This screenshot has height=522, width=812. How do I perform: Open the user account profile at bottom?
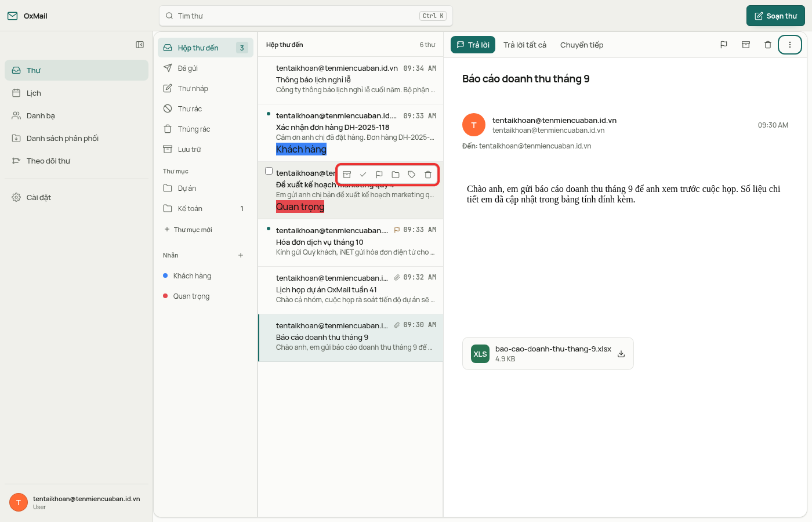(x=77, y=502)
